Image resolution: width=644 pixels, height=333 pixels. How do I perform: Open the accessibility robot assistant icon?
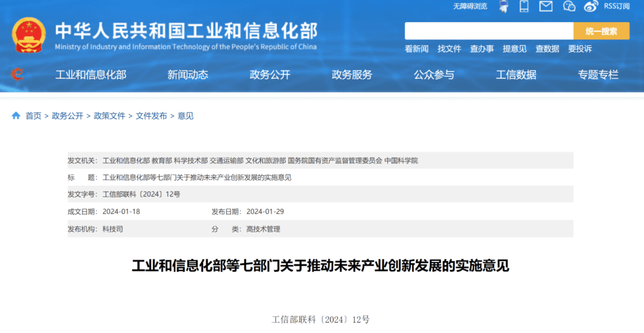pyautogui.click(x=503, y=6)
